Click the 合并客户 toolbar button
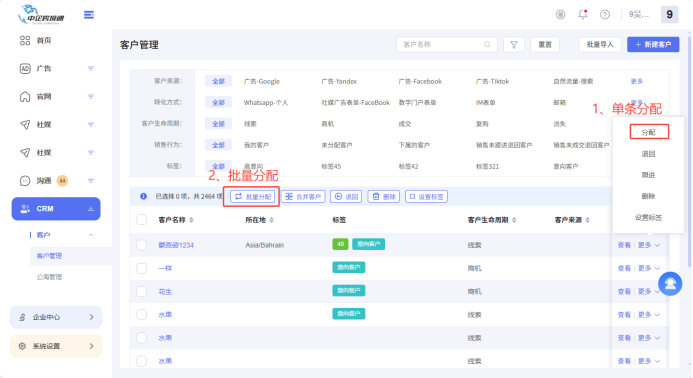 [303, 196]
